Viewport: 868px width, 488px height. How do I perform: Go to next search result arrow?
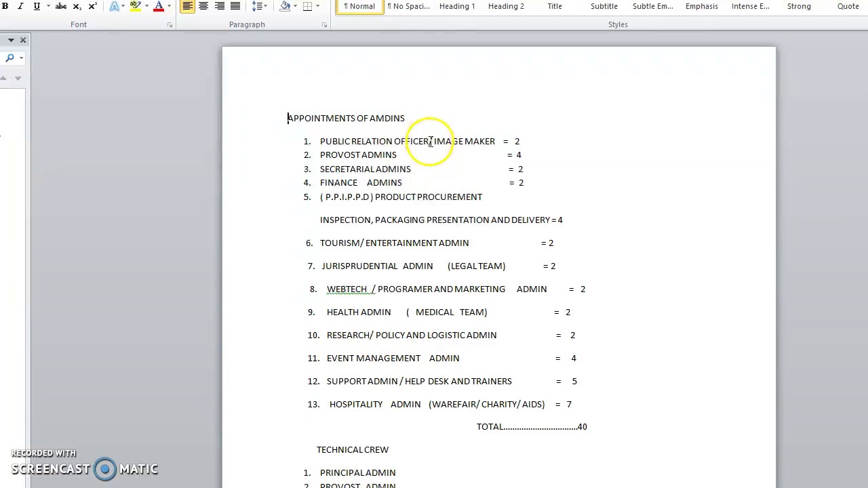click(x=18, y=78)
